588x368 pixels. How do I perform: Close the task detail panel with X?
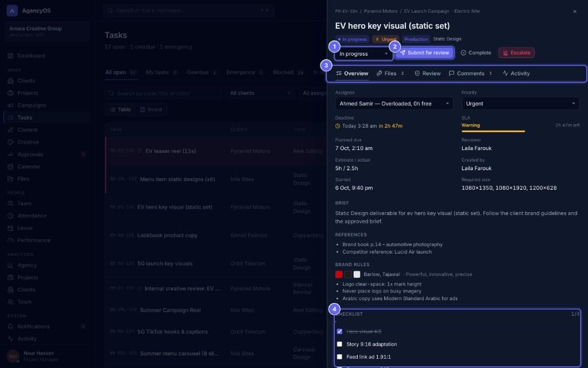point(574,11)
